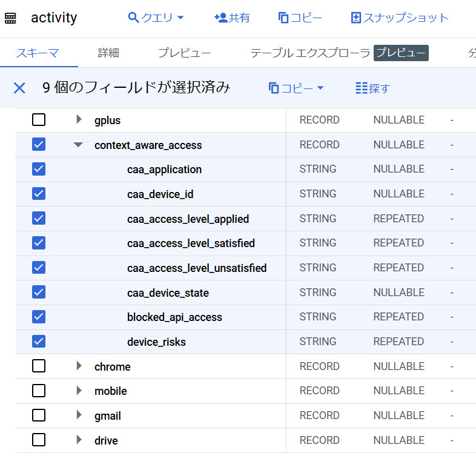Expand the chrome record field
The height and width of the screenshot is (453, 476).
click(79, 366)
